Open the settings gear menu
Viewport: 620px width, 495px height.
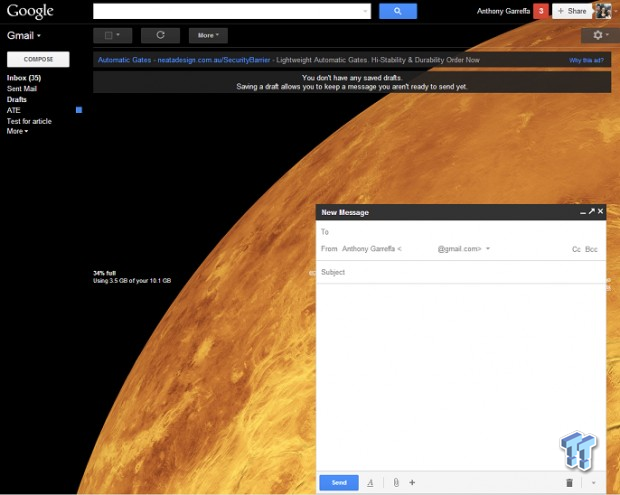[x=600, y=35]
